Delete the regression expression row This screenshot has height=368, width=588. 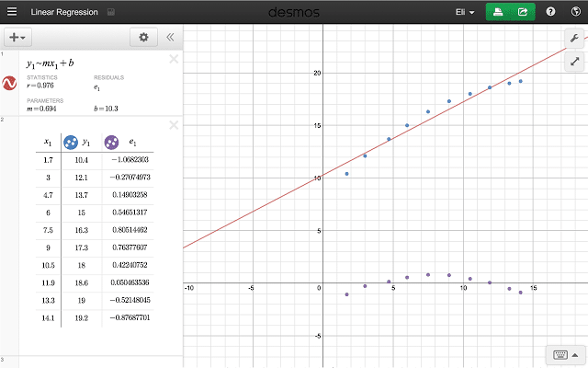[x=174, y=59]
